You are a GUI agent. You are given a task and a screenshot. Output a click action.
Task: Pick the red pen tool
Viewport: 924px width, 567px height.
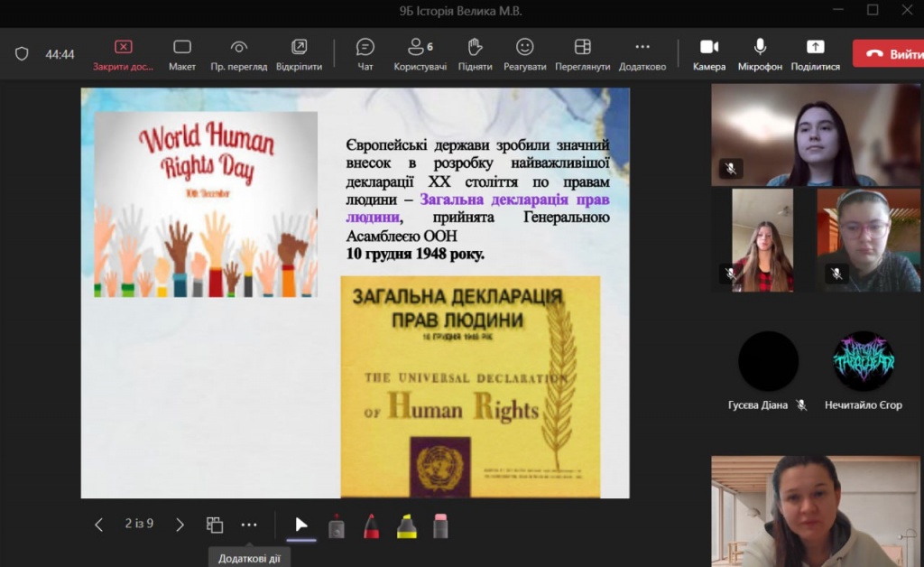[371, 525]
